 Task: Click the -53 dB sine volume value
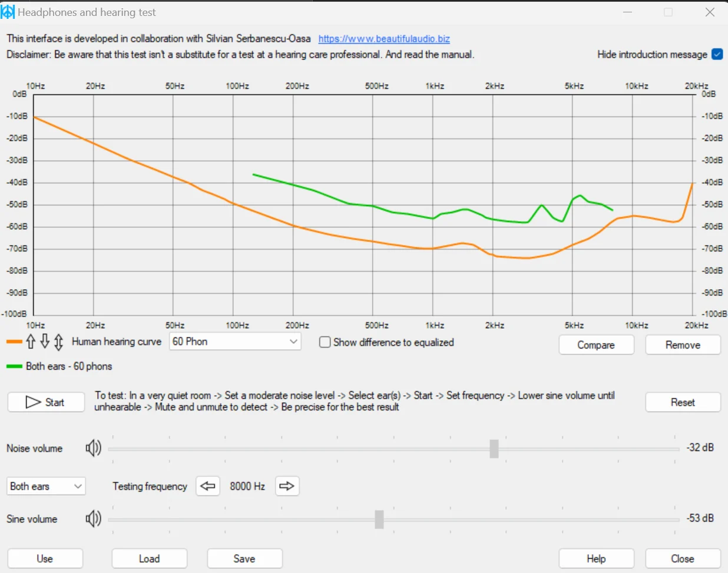pyautogui.click(x=700, y=518)
